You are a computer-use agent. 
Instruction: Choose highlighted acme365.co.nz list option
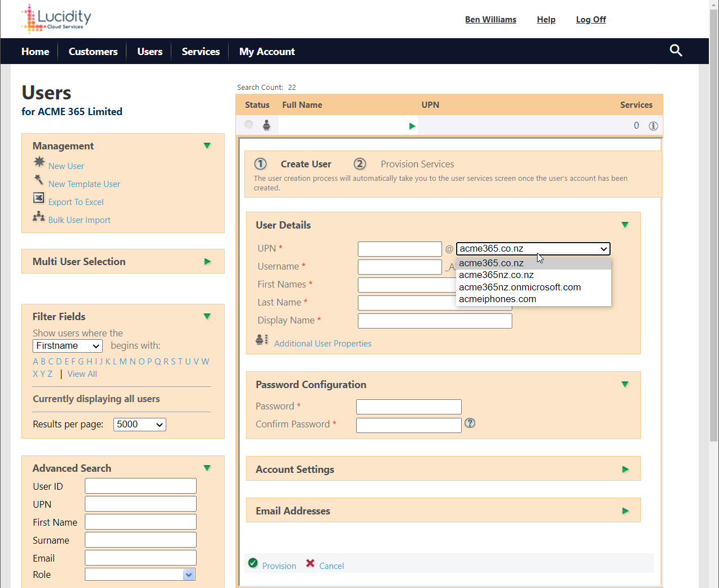coord(534,263)
